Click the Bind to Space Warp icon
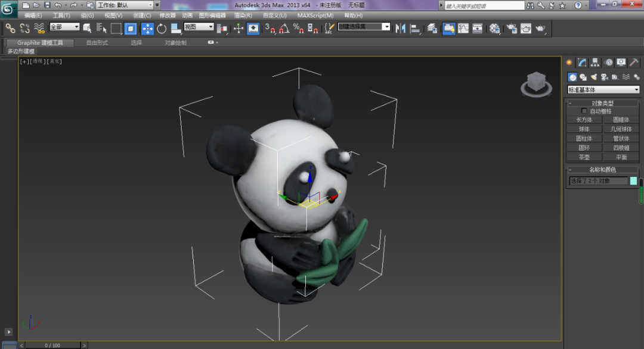This screenshot has width=644, height=349. (39, 29)
